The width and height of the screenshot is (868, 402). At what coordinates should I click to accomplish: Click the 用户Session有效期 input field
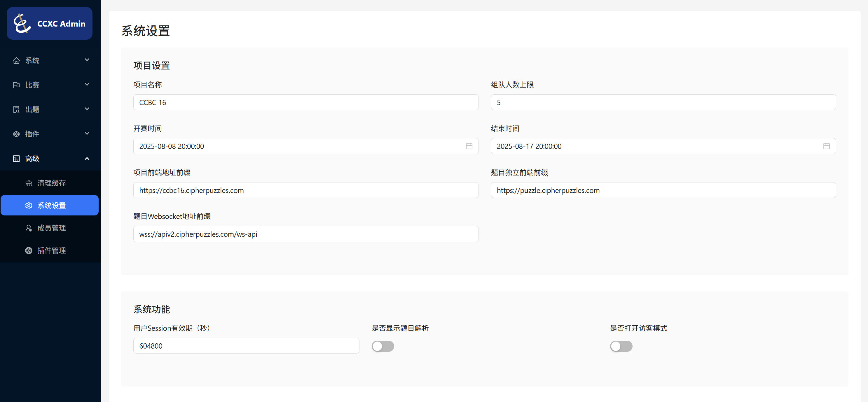(x=246, y=346)
